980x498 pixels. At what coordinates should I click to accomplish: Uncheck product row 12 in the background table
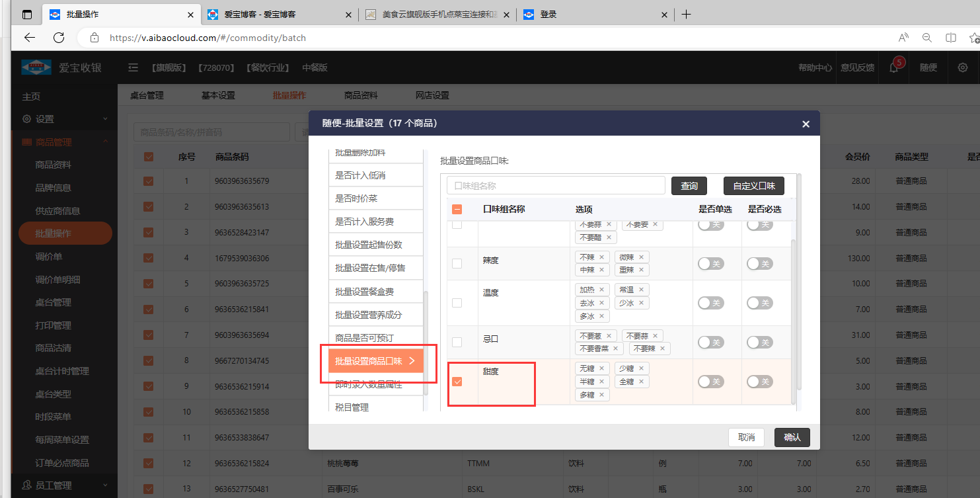coord(148,463)
